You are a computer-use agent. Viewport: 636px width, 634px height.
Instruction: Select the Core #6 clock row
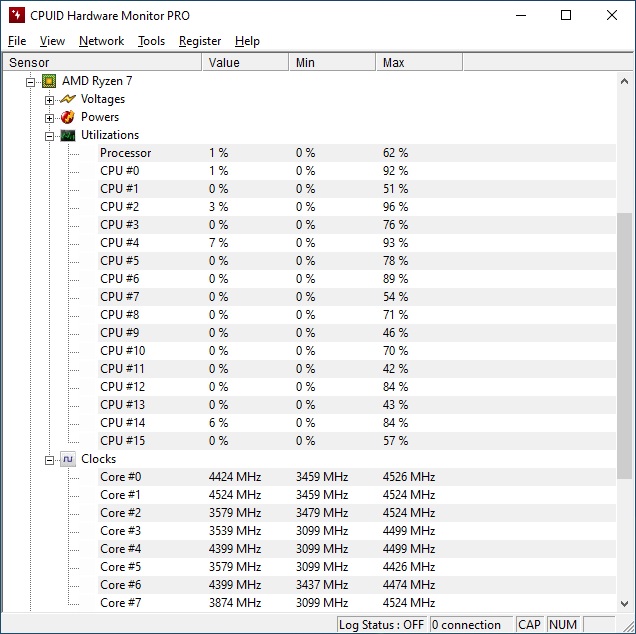pyautogui.click(x=357, y=585)
